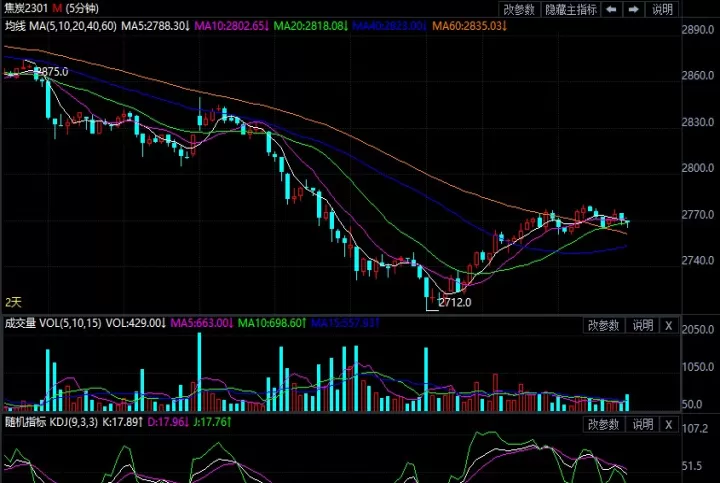Screen dimensions: 720x483
Task: Click the 随机指标 KDJ(9,3,3) label
Action: pyautogui.click(x=51, y=422)
